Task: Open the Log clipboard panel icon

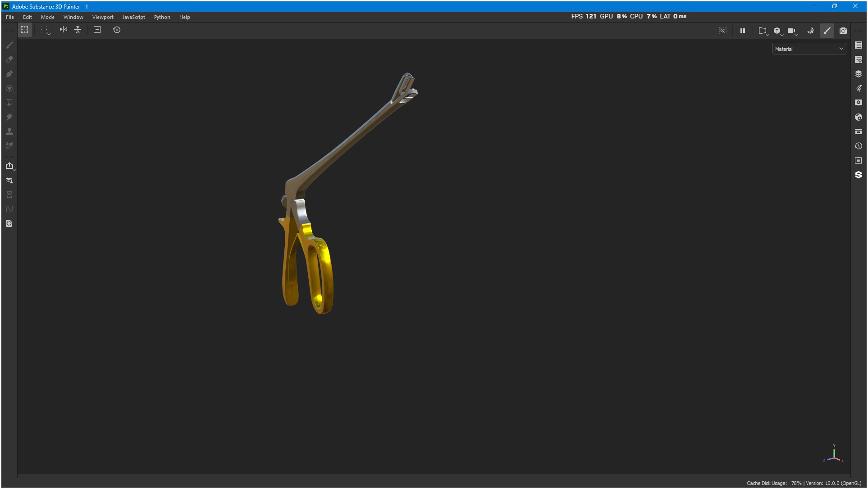Action: click(x=858, y=160)
